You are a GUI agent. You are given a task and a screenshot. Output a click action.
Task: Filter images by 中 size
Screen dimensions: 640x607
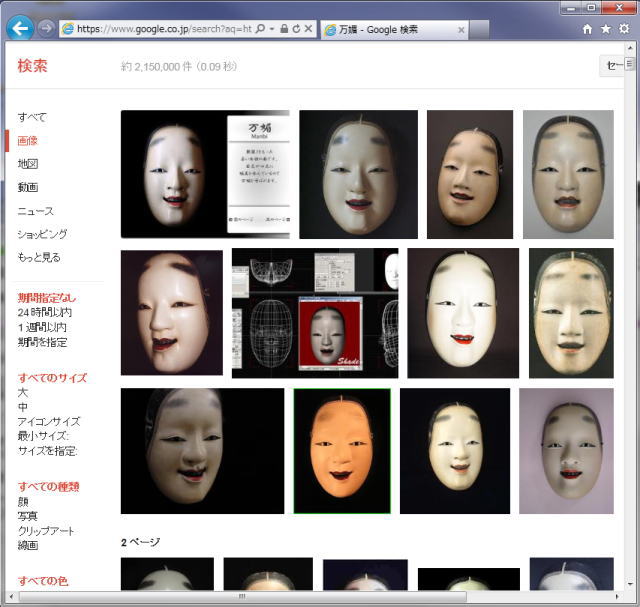click(23, 407)
